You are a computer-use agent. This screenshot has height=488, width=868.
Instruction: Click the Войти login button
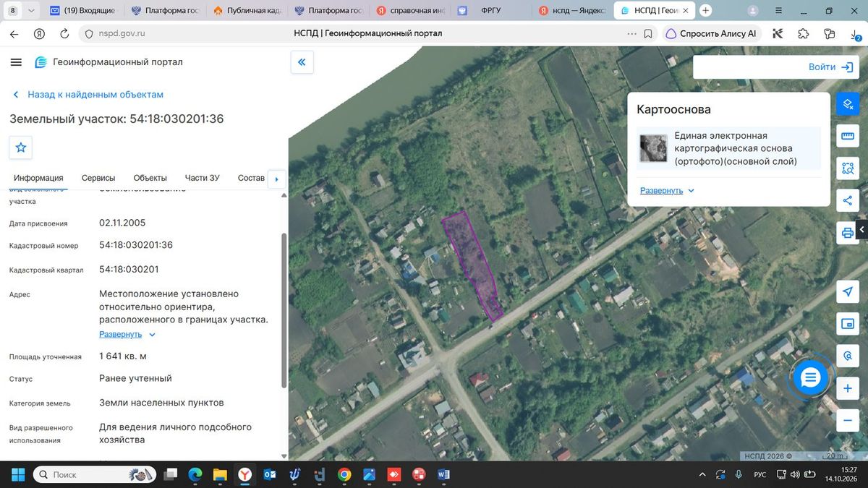point(831,67)
